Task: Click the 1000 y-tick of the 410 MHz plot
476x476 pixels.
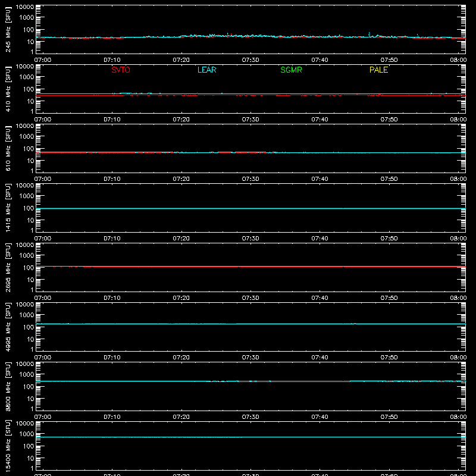Action: tap(27, 77)
